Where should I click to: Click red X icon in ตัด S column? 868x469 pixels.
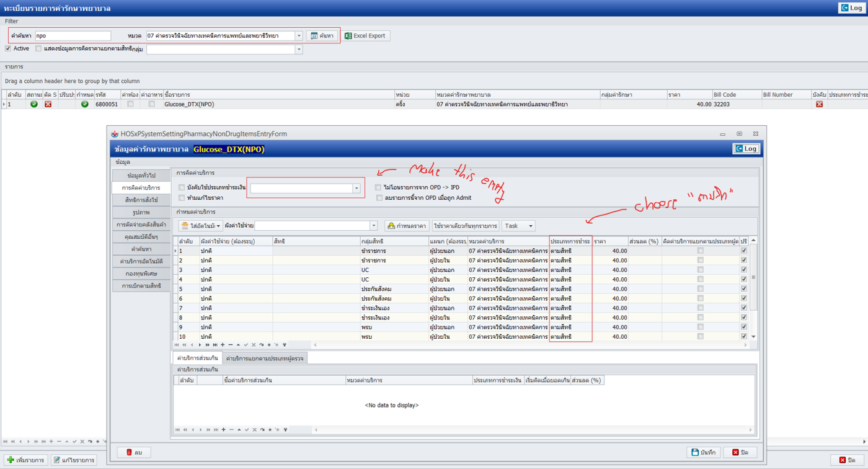48,104
